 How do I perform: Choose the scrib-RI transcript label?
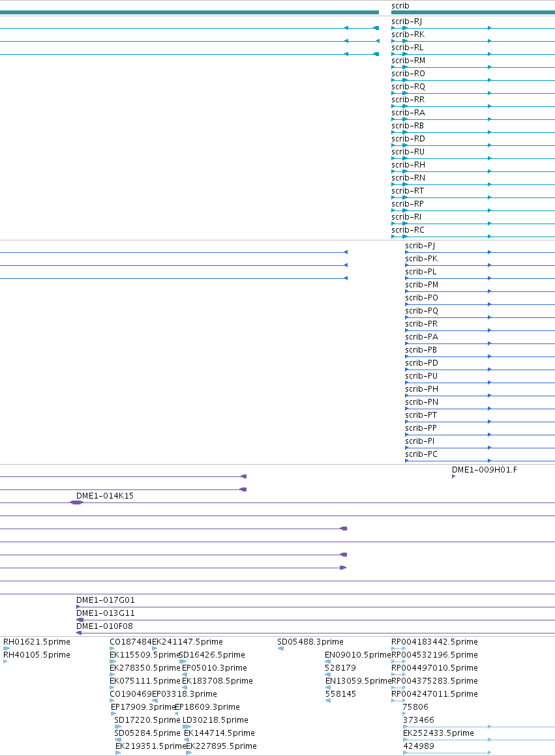click(x=406, y=216)
